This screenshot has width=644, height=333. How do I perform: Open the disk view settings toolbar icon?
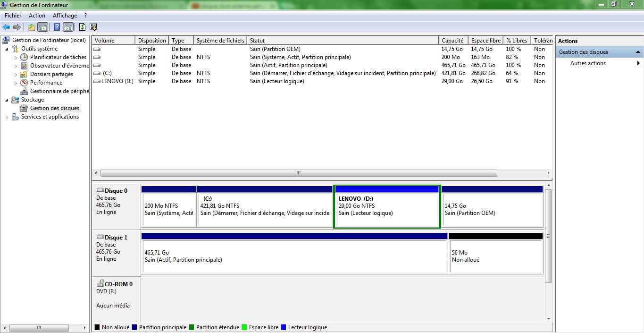point(93,27)
